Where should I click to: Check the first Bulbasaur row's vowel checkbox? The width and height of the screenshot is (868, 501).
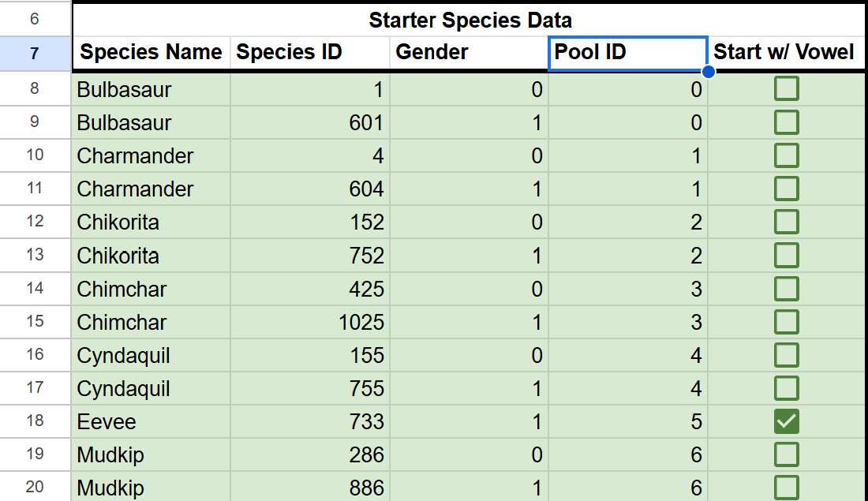click(x=786, y=89)
